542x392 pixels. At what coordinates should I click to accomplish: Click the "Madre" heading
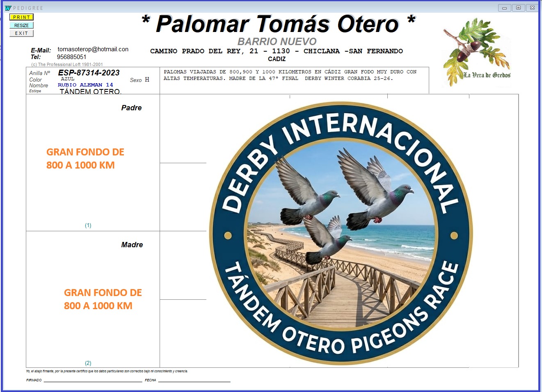point(132,245)
